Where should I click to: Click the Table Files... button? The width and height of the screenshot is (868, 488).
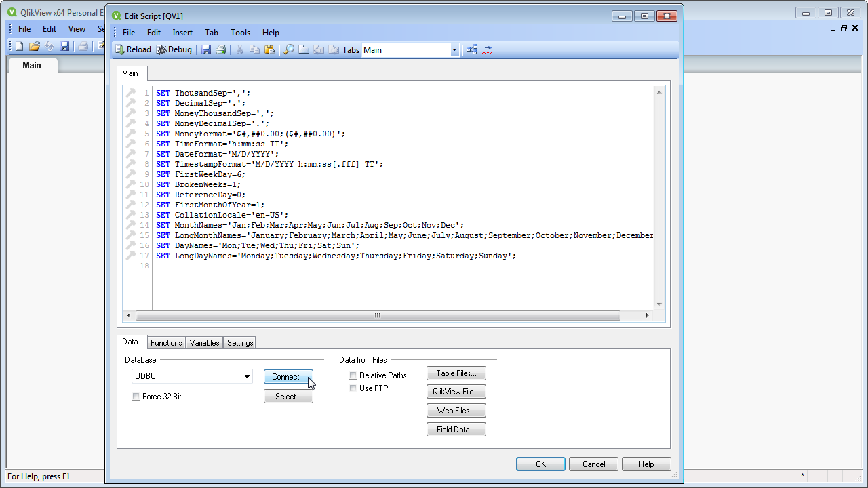tap(456, 373)
